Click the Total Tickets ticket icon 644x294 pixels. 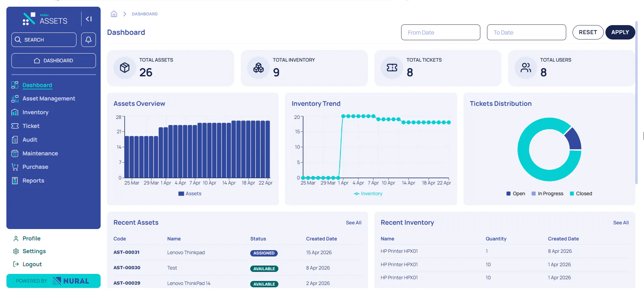(x=392, y=68)
